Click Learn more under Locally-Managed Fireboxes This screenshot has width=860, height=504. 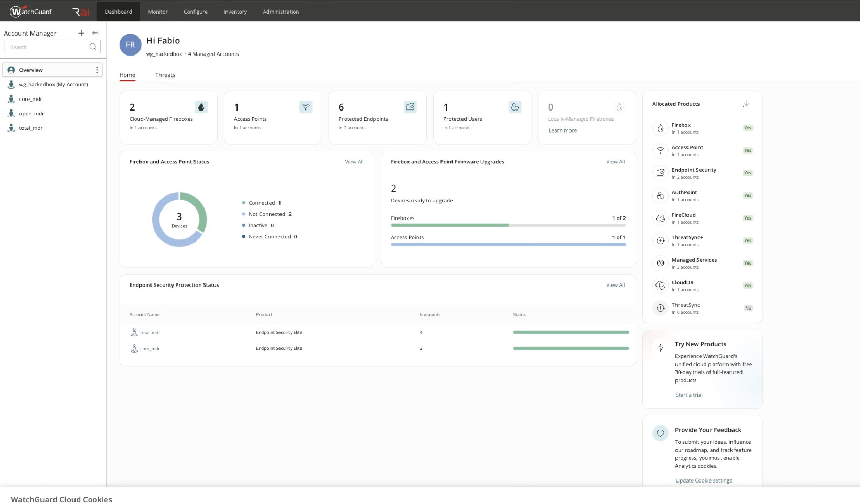563,130
